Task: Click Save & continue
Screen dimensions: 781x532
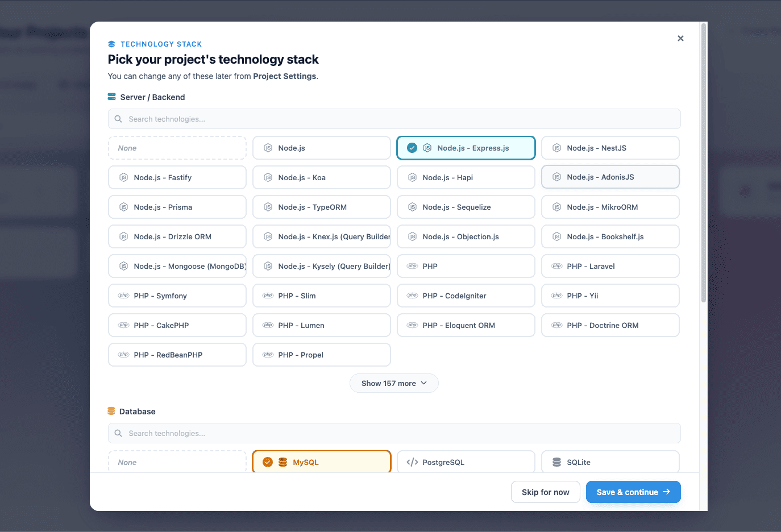Action: pos(633,492)
